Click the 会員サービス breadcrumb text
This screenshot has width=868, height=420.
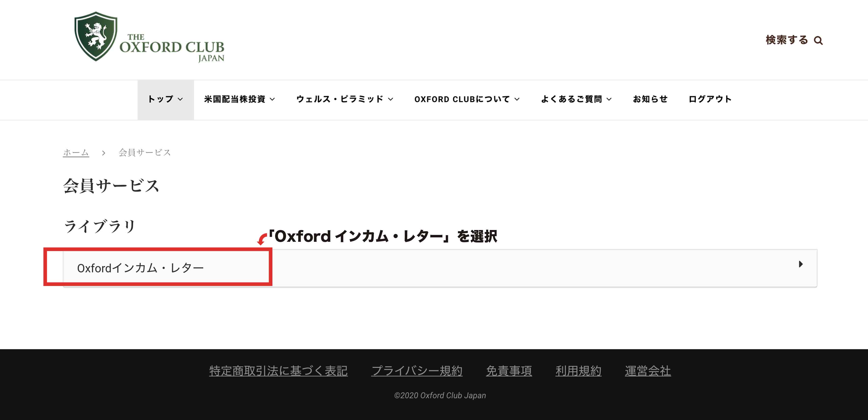click(x=145, y=152)
